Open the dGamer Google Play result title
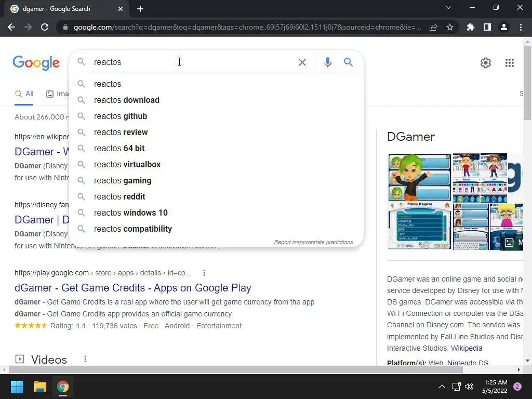Viewport: 532px width, 399px height. tap(132, 288)
